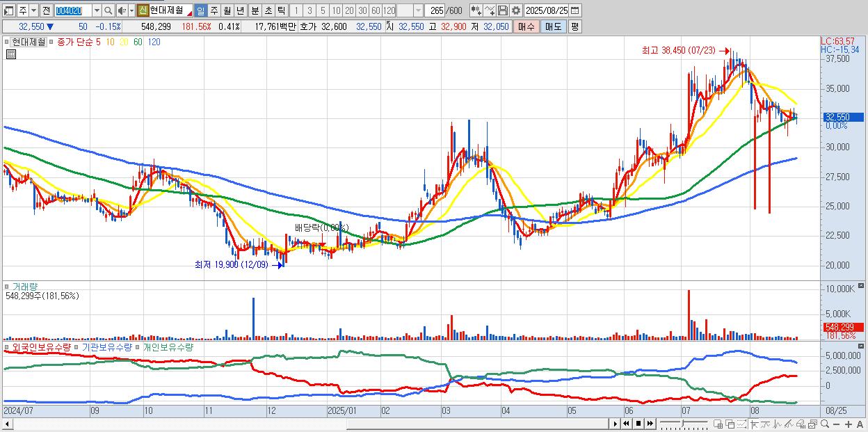Screen dimensions: 868x432
Task: Click the overlapping windows icon
Action: coord(730,424)
